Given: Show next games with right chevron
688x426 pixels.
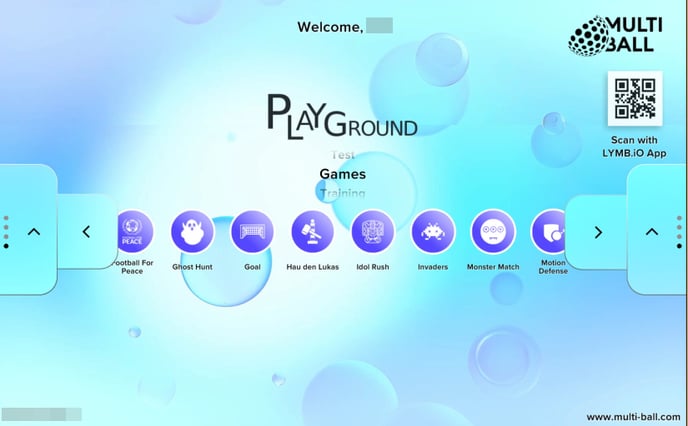Looking at the screenshot, I should tap(598, 232).
